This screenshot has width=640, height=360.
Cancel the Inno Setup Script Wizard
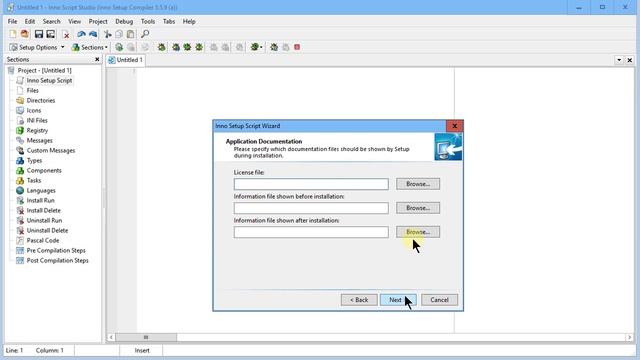pos(439,300)
